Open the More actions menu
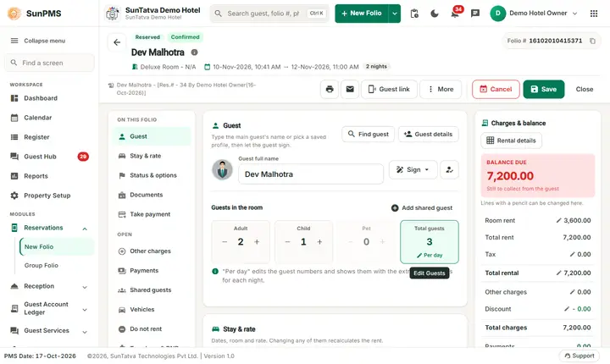The height and width of the screenshot is (364, 610). point(441,89)
